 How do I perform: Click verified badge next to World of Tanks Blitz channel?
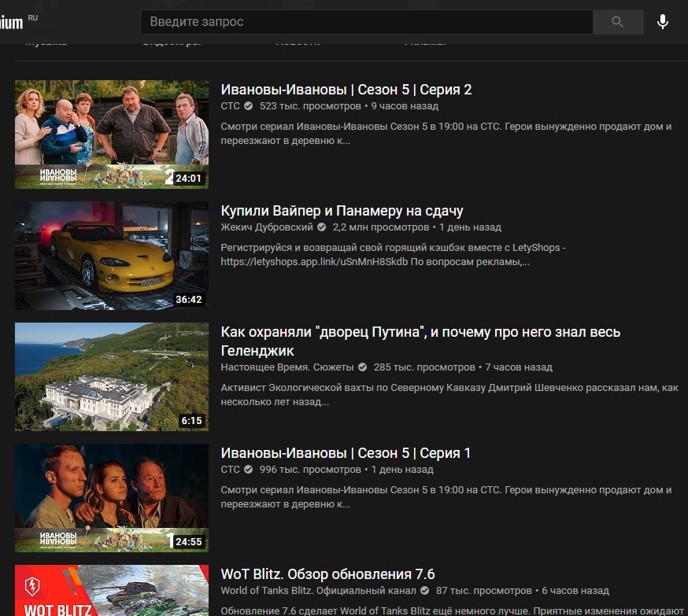click(425, 591)
